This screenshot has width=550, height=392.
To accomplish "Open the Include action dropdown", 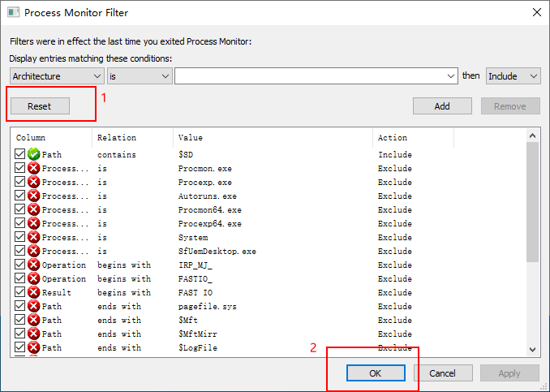I will (x=513, y=76).
